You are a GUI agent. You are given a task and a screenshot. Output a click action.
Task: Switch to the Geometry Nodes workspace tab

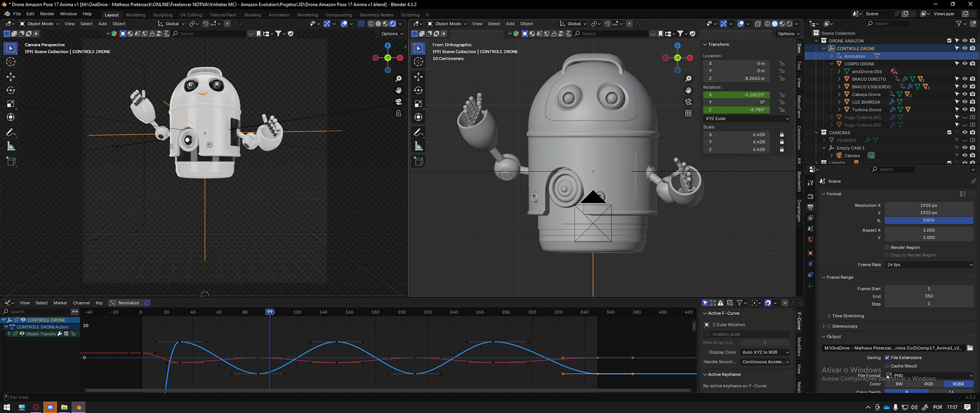376,15
